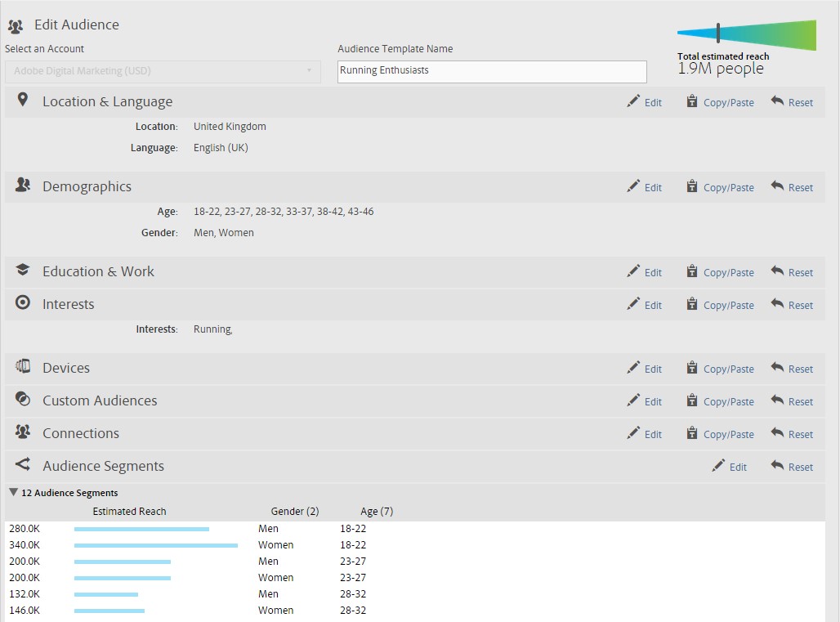The width and height of the screenshot is (840, 622).
Task: Reset the Demographics section
Action: pyautogui.click(x=792, y=187)
